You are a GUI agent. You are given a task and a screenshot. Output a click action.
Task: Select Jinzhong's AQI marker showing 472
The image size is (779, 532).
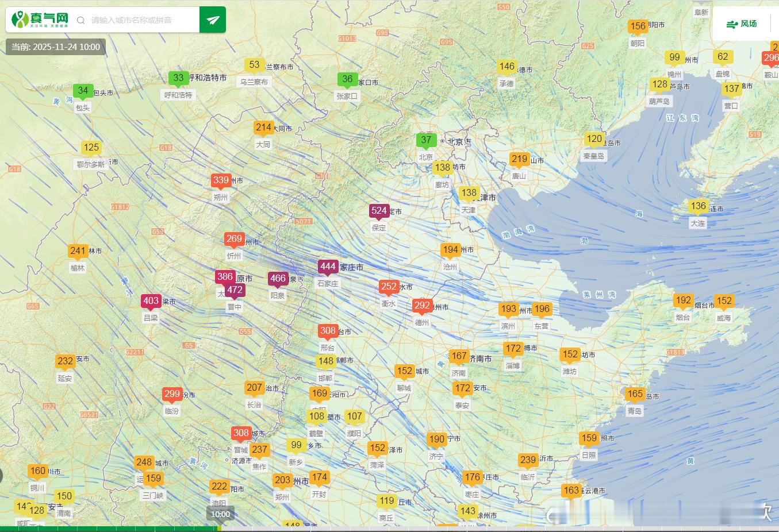[x=235, y=291]
